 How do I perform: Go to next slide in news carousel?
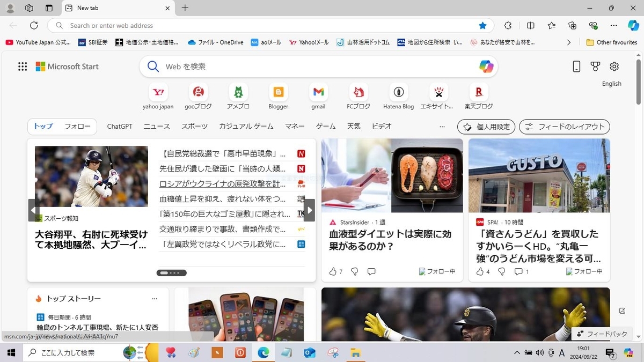click(x=309, y=210)
